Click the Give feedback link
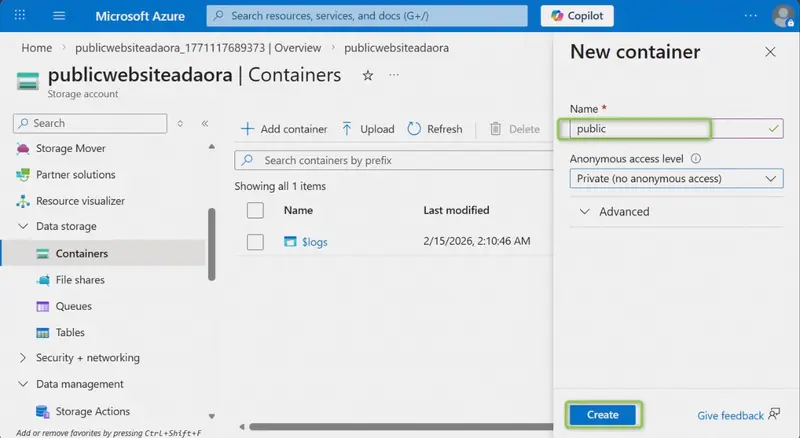 [x=730, y=416]
